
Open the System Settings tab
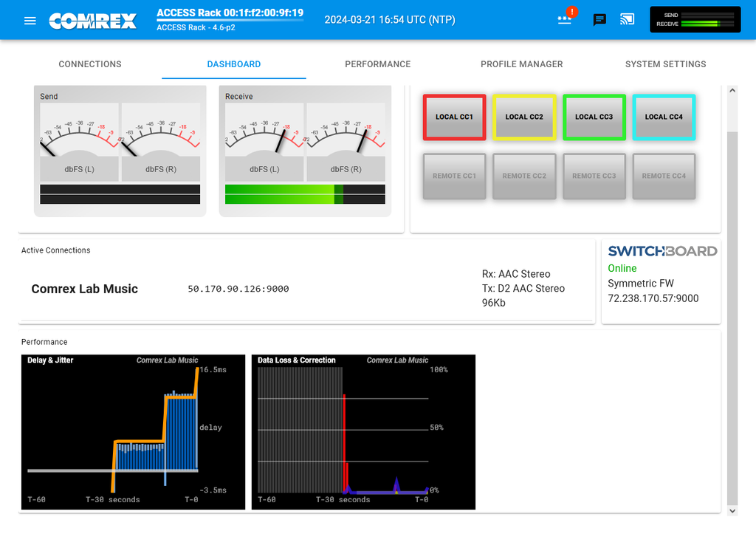pyautogui.click(x=665, y=64)
